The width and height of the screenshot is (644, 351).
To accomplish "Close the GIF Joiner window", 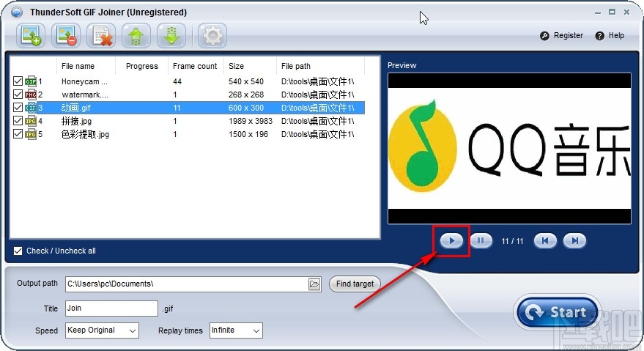I will (626, 12).
